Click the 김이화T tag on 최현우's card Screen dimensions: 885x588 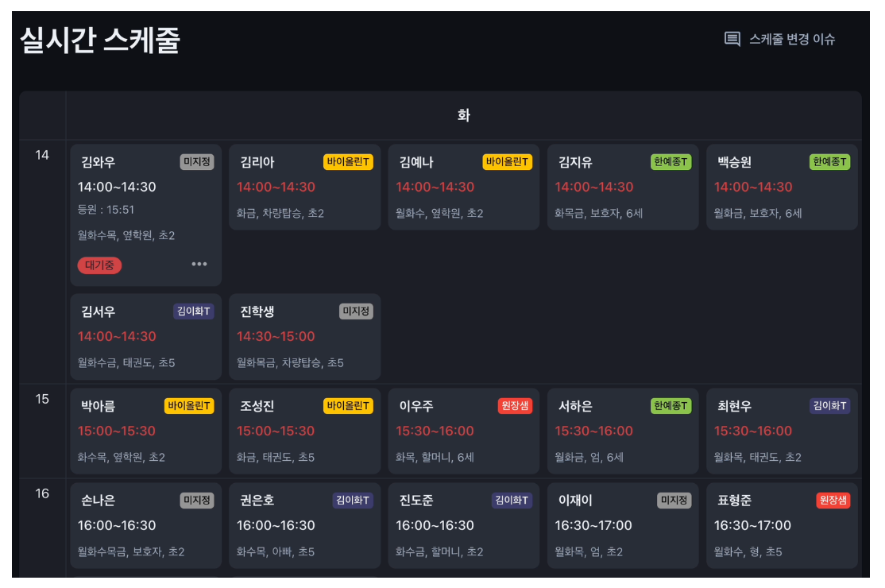(829, 406)
